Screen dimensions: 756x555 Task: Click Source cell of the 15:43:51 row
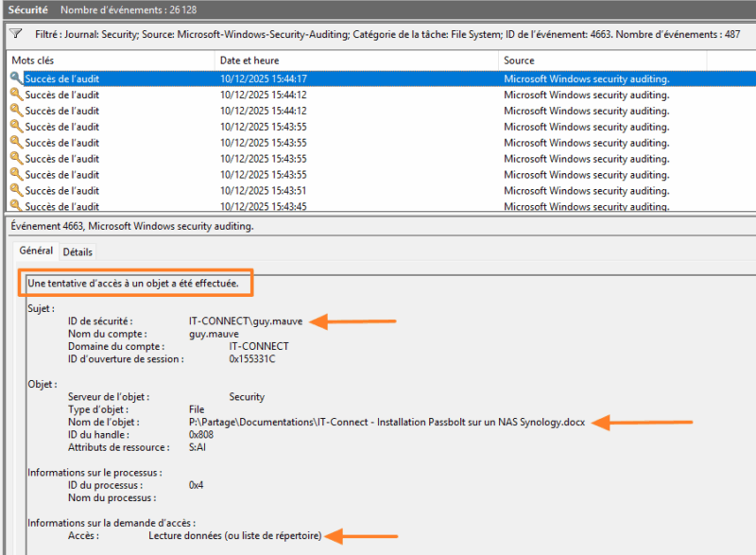point(587,190)
